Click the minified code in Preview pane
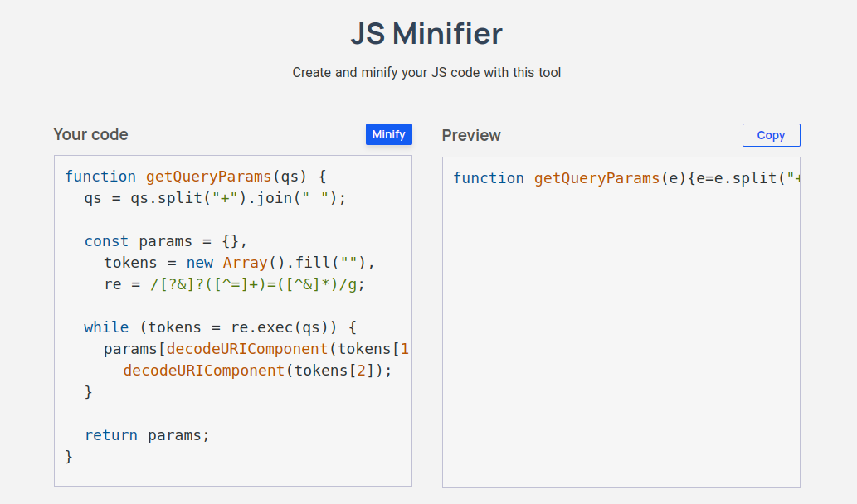Viewport: 857px width, 504px height. click(x=626, y=178)
